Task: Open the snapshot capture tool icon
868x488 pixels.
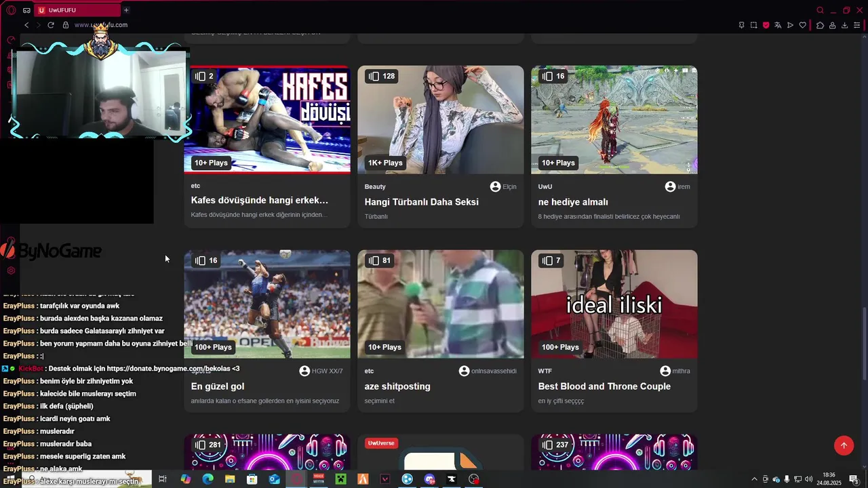Action: 753,25
